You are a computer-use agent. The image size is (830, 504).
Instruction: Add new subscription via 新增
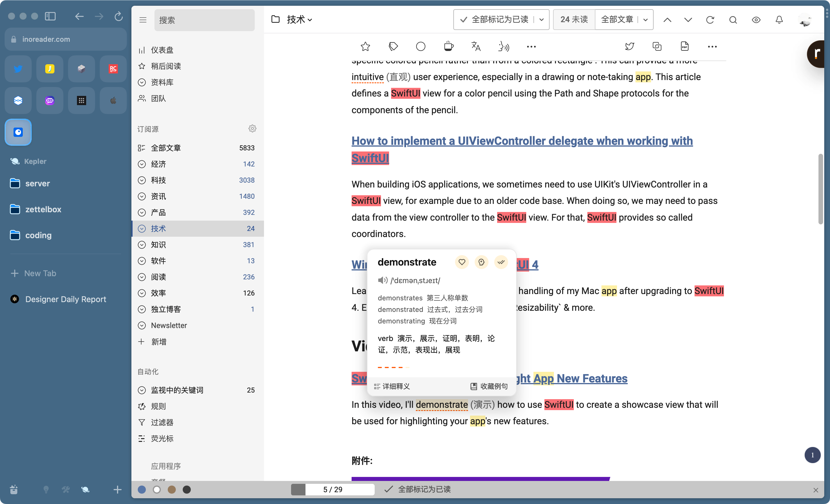click(x=158, y=342)
